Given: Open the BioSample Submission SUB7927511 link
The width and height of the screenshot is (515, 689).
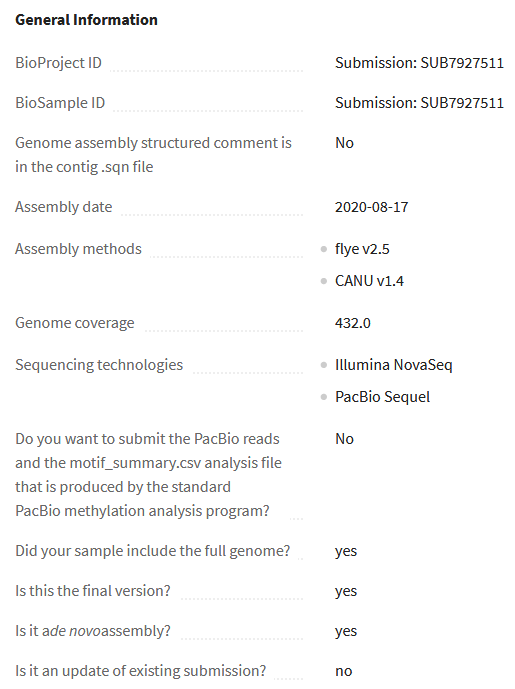Looking at the screenshot, I should tap(419, 103).
